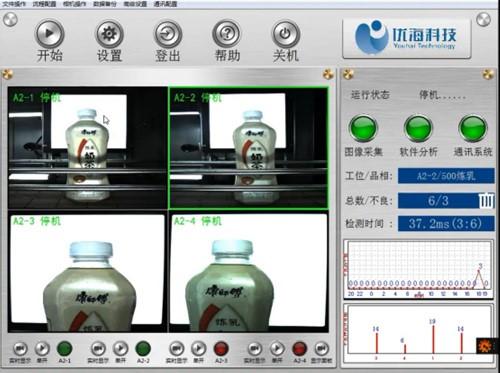Image resolution: width=500 pixels, height=373 pixels.
Task: Click real-time display button for A2-1
Action: pyautogui.click(x=20, y=348)
